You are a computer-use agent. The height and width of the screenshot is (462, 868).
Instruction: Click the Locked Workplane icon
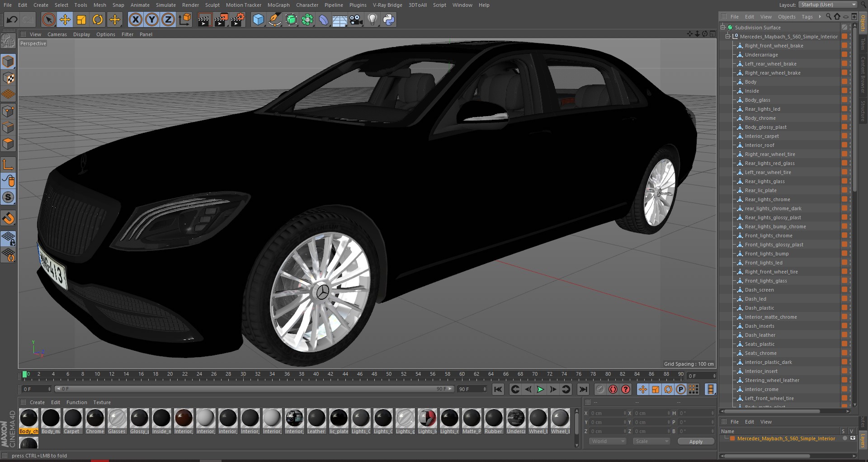(8, 238)
